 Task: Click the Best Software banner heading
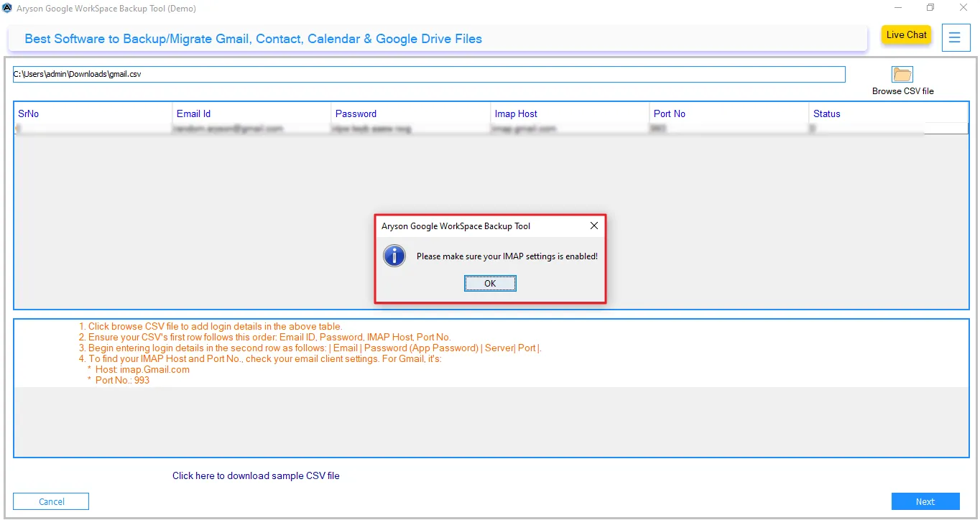coord(253,38)
